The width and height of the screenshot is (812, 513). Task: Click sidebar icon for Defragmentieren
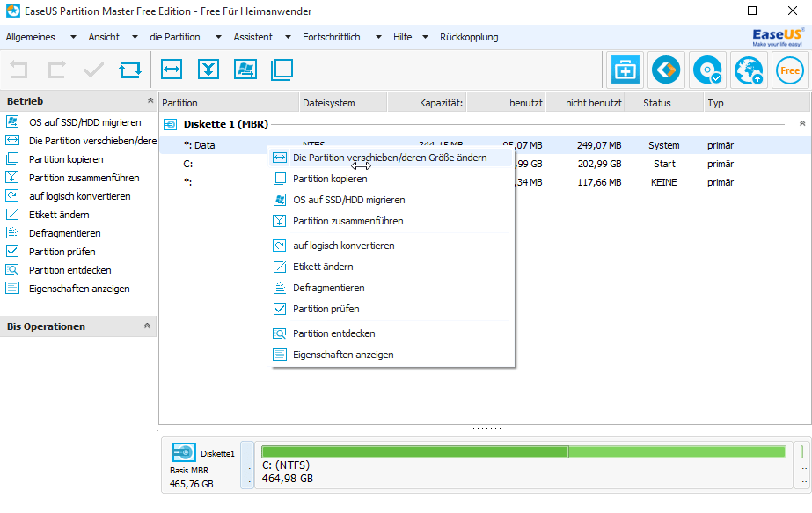[12, 232]
